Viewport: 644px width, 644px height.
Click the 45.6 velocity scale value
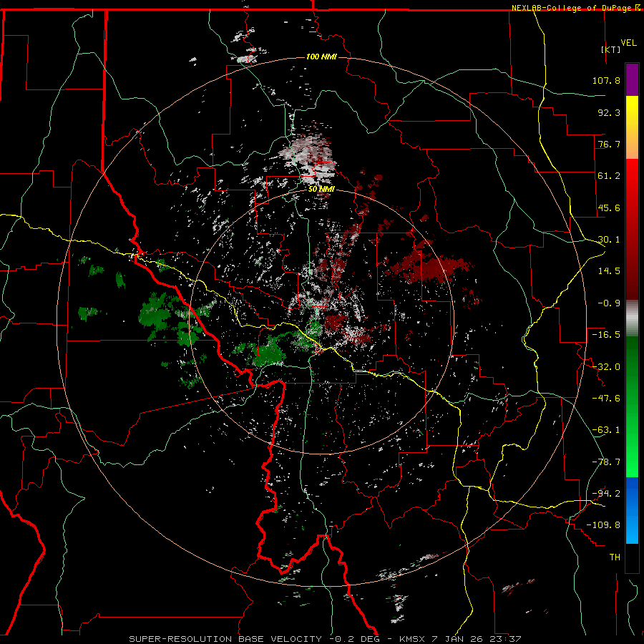[609, 208]
